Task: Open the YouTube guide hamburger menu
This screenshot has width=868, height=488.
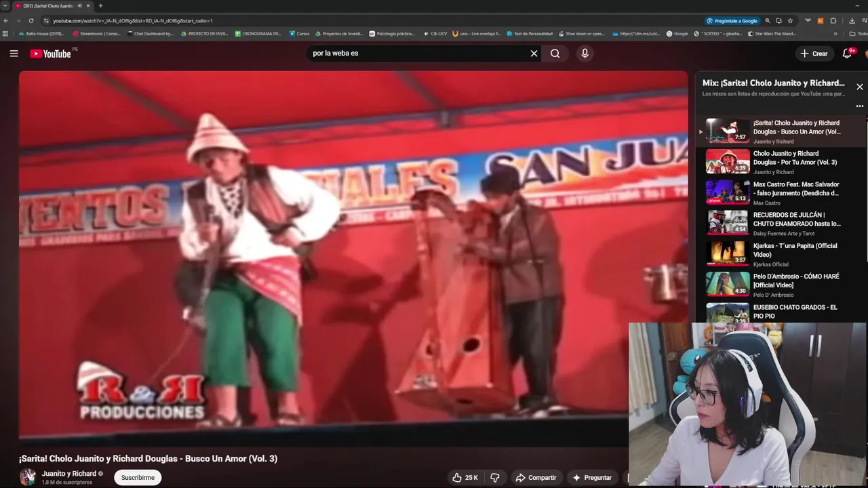Action: (14, 54)
